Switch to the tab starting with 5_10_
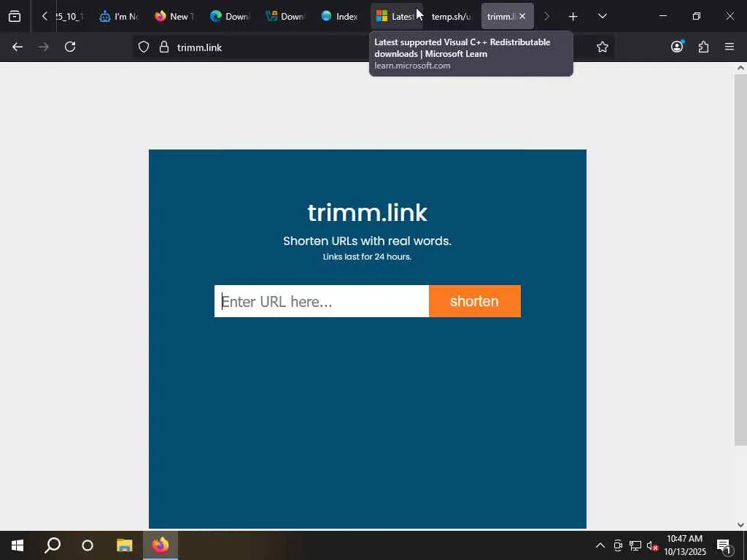Screen dimensions: 747x560 (x=69, y=17)
